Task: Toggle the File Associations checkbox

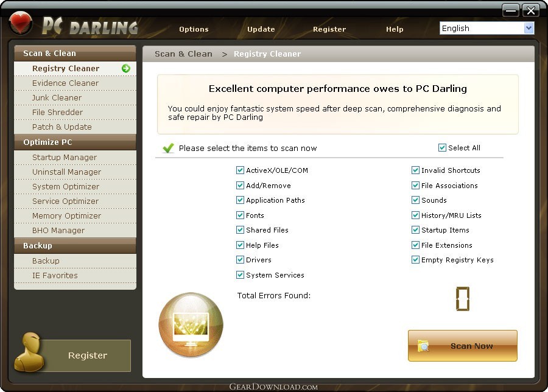Action: tap(415, 185)
